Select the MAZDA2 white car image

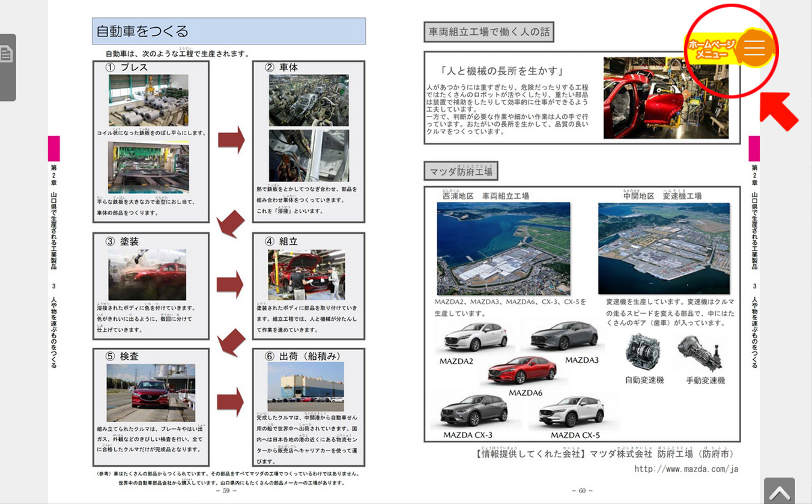[467, 337]
